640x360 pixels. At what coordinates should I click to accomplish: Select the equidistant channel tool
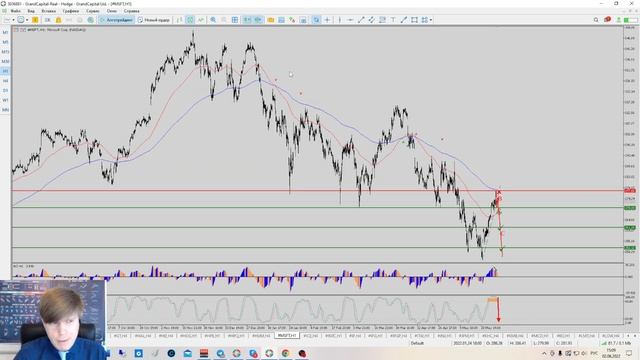(371, 20)
